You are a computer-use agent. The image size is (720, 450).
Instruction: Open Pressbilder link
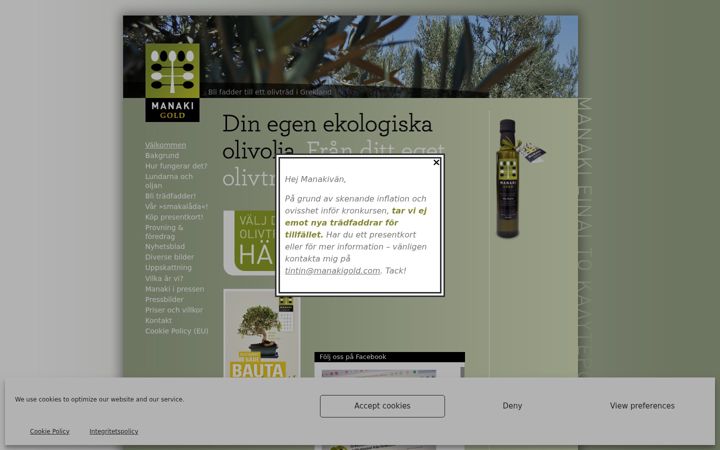tap(164, 299)
